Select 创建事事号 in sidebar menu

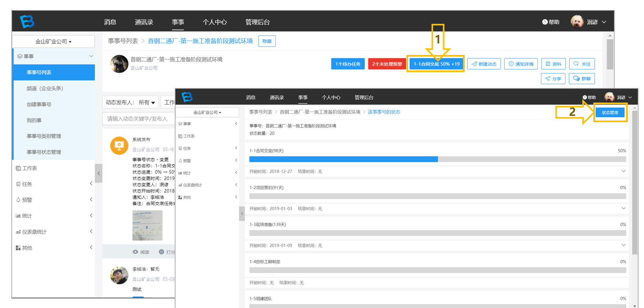39,104
